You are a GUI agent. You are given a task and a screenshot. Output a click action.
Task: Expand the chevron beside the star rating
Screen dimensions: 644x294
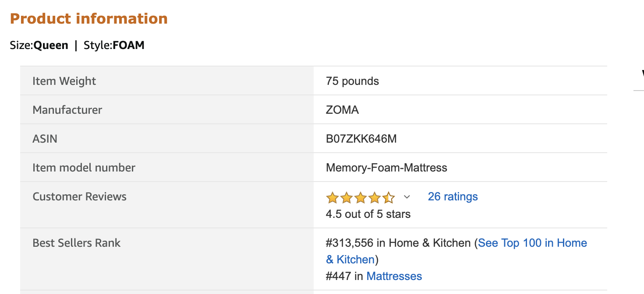coord(407,197)
